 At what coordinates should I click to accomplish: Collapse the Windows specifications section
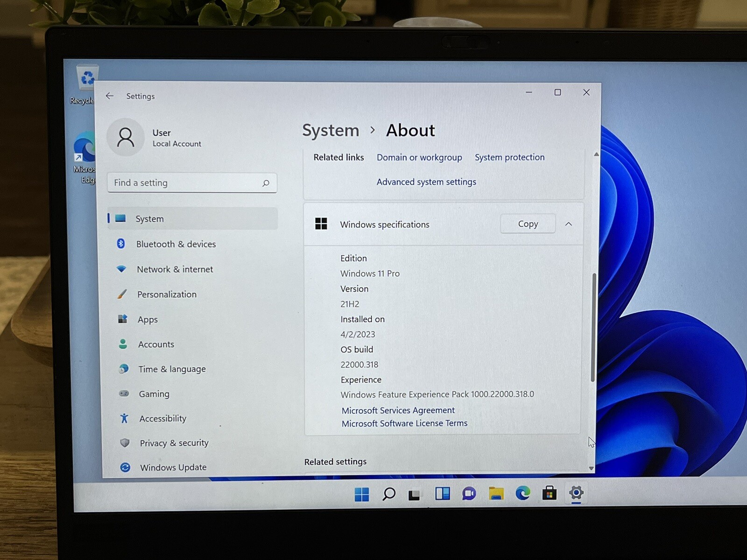pos(569,224)
